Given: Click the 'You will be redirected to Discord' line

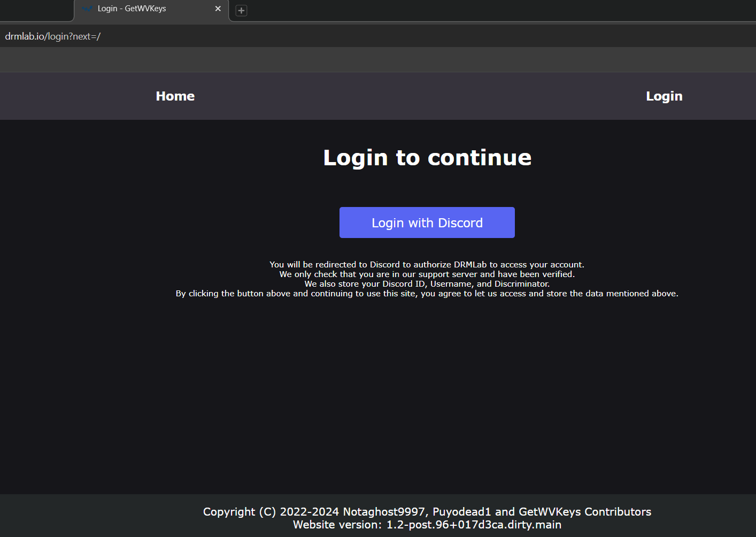Looking at the screenshot, I should [427, 264].
